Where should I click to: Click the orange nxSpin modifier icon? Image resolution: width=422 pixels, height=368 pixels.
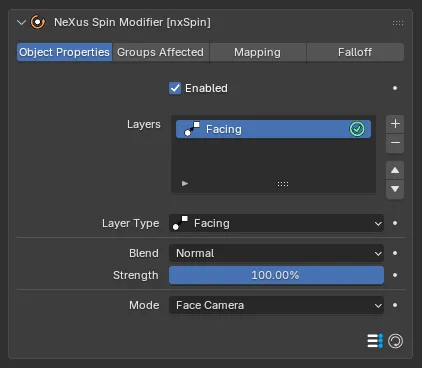pos(38,22)
